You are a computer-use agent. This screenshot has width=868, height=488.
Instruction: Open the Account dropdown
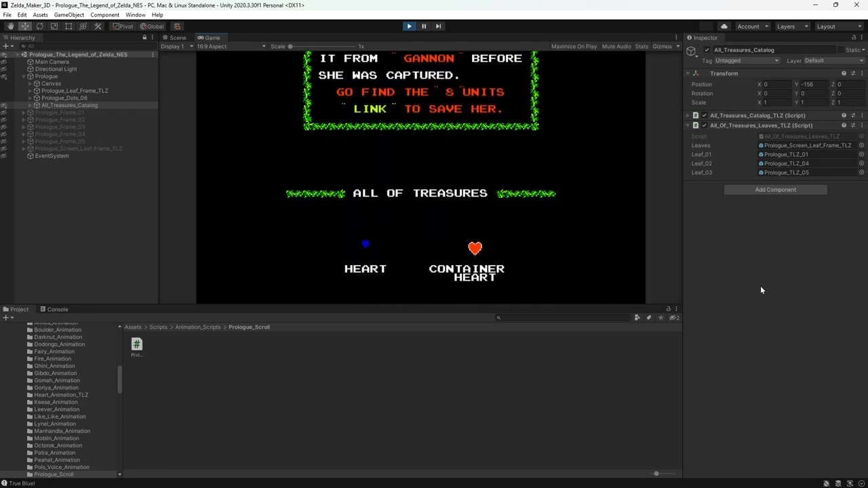pos(753,26)
